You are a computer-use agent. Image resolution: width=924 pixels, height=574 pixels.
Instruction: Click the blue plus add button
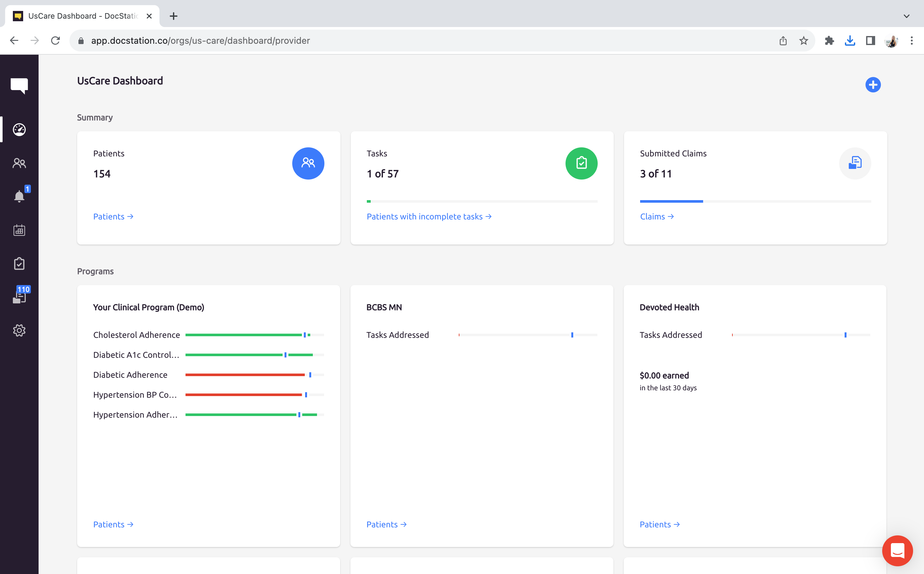click(873, 85)
